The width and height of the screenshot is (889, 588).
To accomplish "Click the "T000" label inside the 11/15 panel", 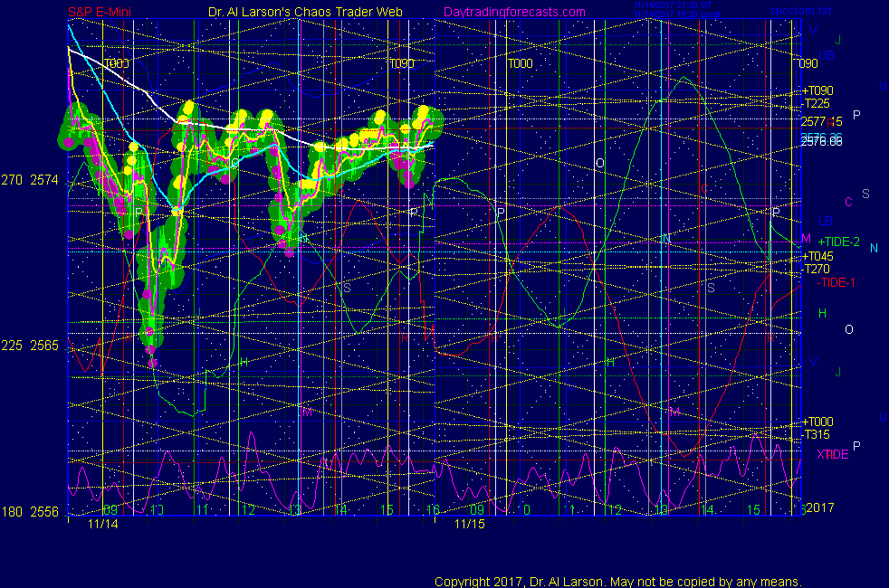I will [x=520, y=63].
